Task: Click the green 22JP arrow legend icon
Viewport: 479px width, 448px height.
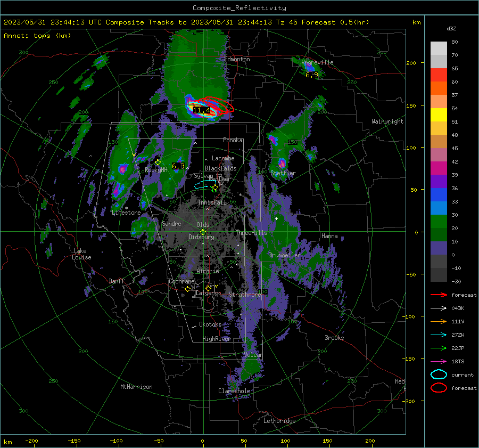Action: coord(439,348)
